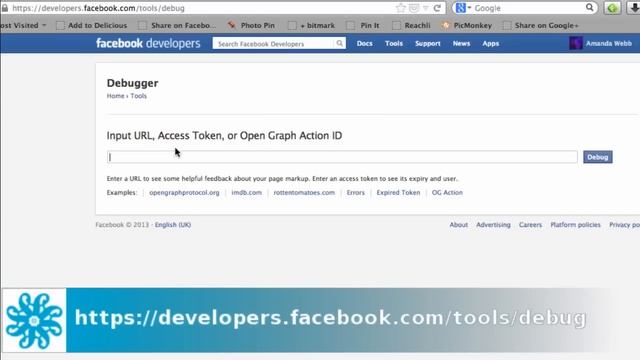Open the News menu
The height and width of the screenshot is (360, 640).
click(461, 43)
